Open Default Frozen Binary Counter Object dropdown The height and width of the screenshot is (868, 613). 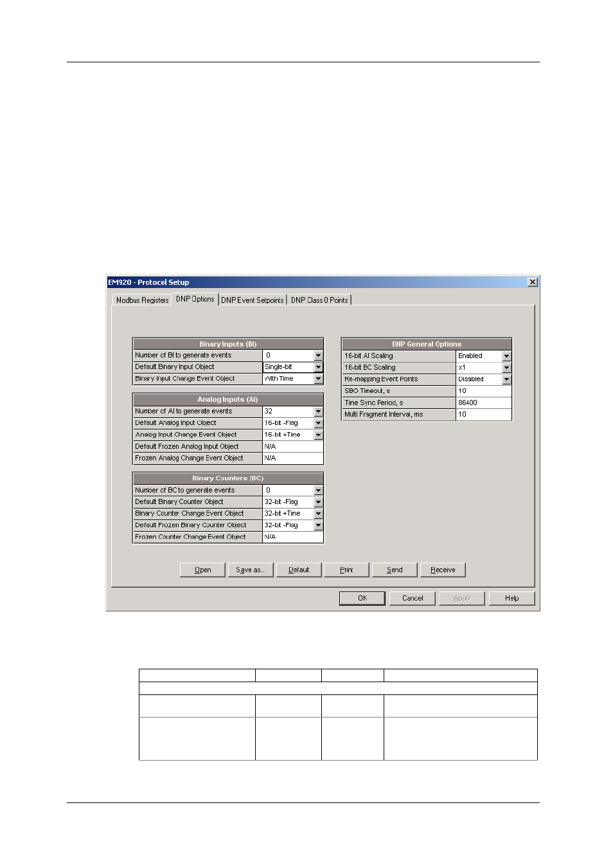318,525
